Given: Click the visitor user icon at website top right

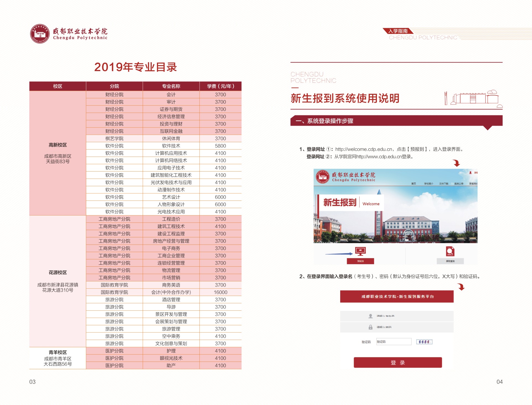Looking at the screenshot, I should pos(470,173).
